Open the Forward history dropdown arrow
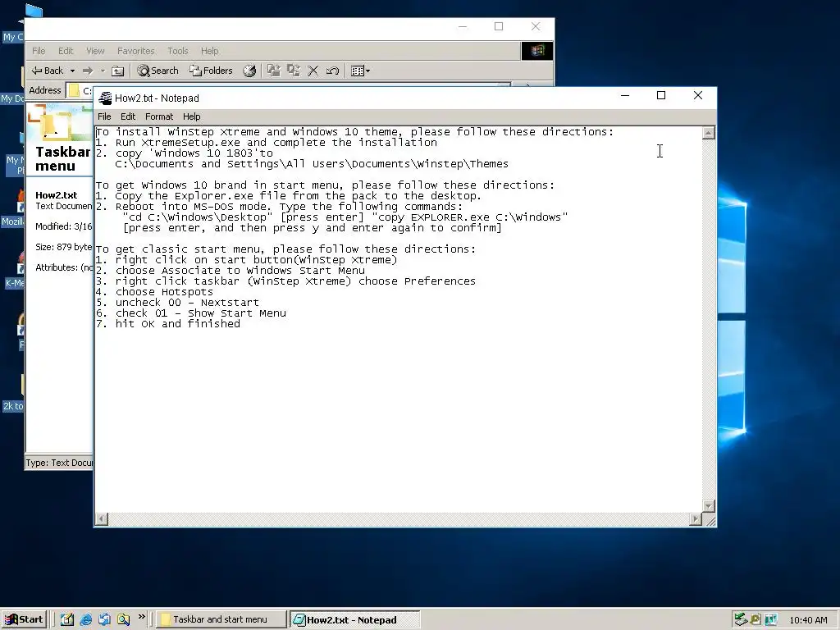Viewport: 840px width, 630px height. (x=103, y=71)
